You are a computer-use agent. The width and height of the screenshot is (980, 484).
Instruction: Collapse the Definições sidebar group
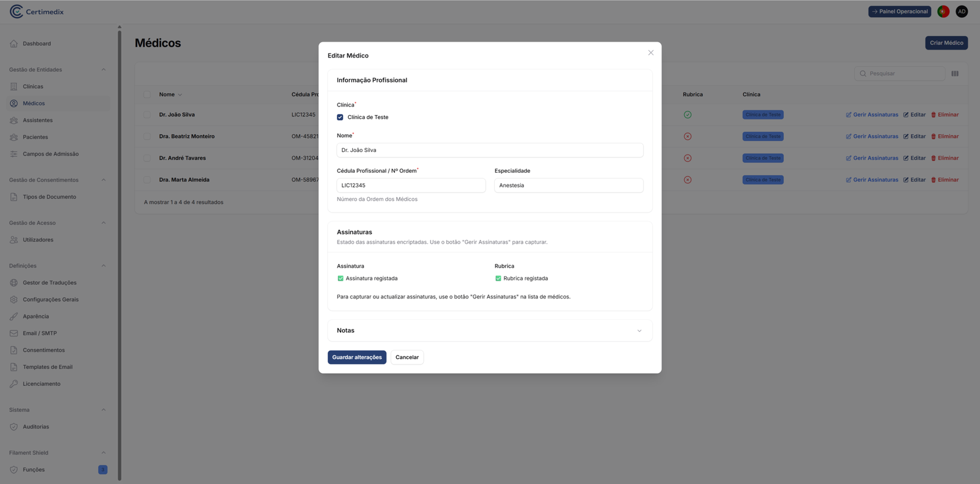[103, 266]
